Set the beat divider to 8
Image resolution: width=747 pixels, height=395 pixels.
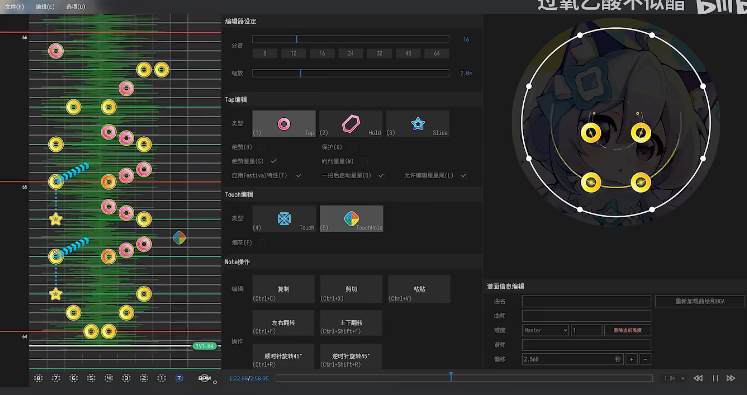click(x=265, y=53)
